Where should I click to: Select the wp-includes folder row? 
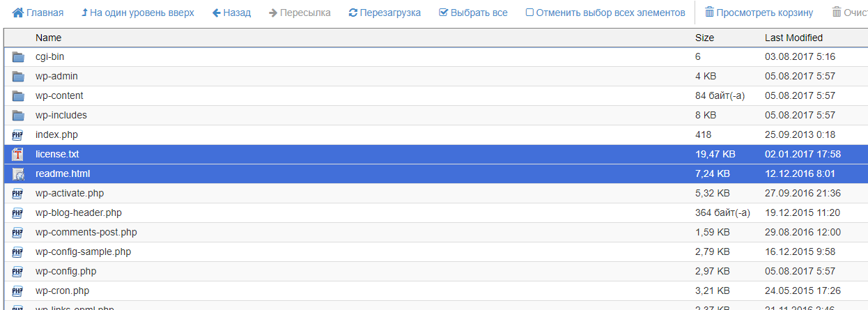pos(61,116)
